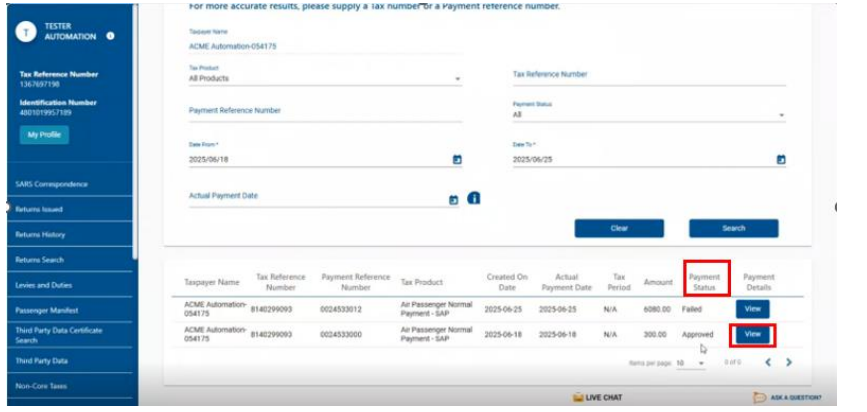Click the Ask a Question chat icon

(759, 398)
